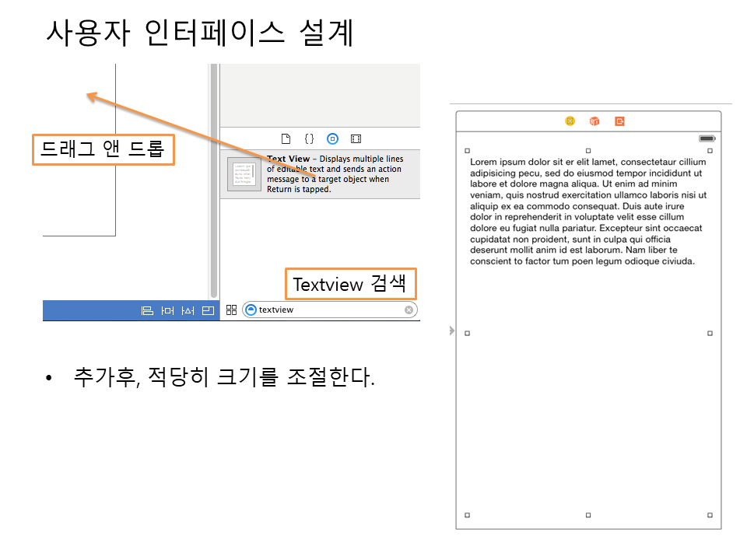Select the Exit icon in scene dock
The width and height of the screenshot is (747, 560).
(619, 121)
